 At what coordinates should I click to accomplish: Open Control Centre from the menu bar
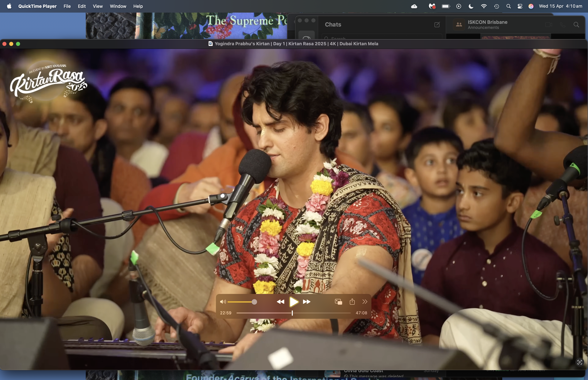(520, 6)
